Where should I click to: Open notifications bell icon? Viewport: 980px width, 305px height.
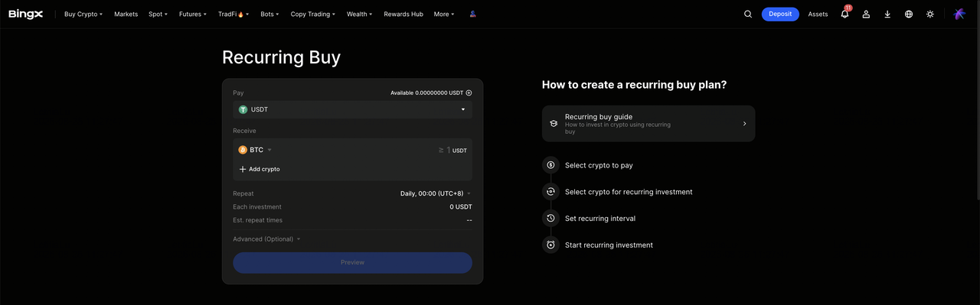pyautogui.click(x=845, y=14)
